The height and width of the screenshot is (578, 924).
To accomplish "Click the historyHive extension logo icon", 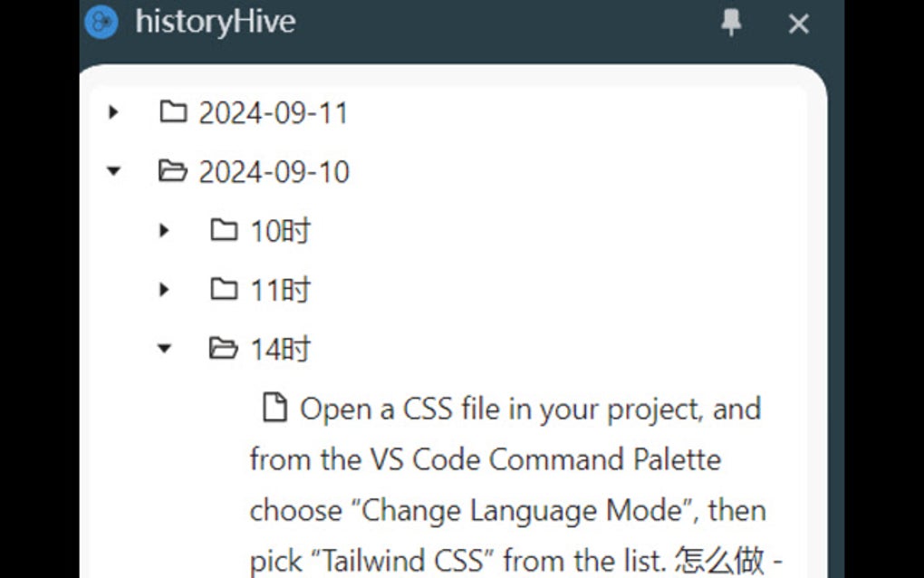I will (x=101, y=23).
